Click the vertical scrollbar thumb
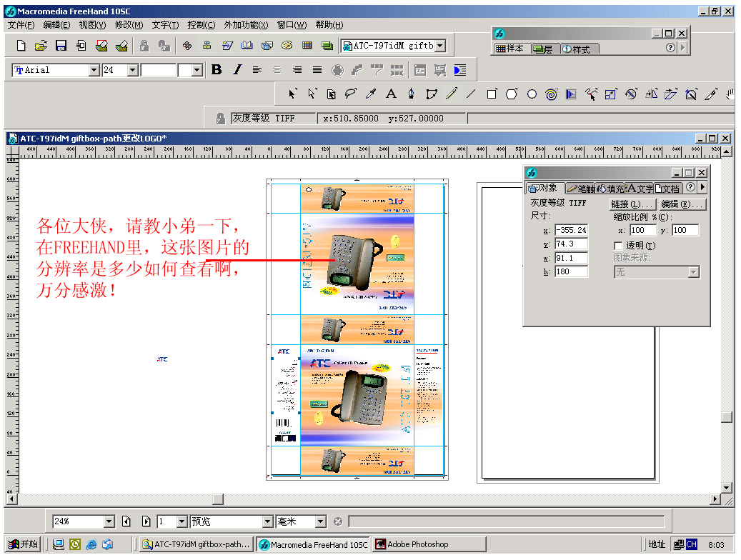Screen dimensions: 741x560 [726, 417]
